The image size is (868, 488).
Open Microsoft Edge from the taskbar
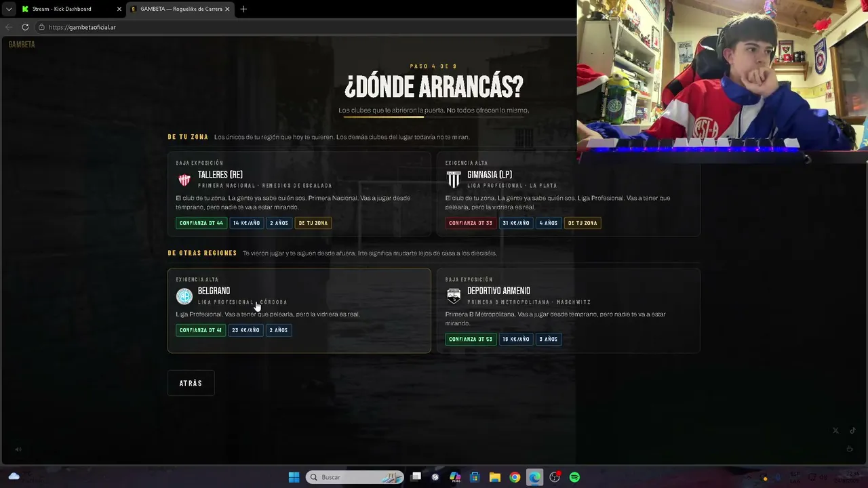click(534, 477)
